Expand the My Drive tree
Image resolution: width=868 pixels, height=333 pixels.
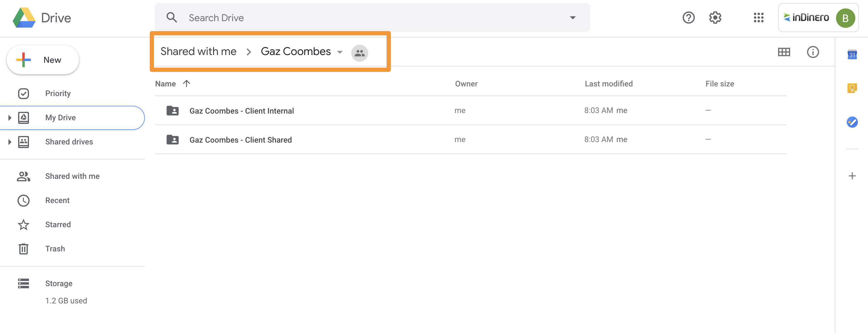coord(10,118)
